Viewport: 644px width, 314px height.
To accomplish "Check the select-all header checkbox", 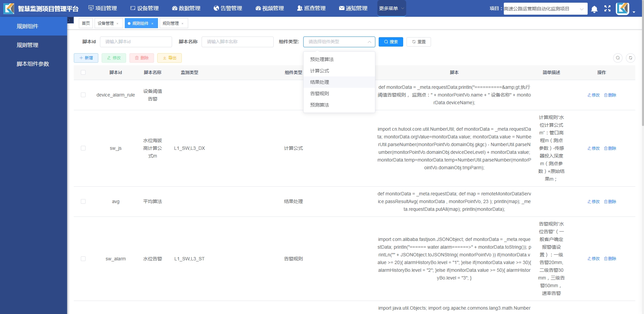I will [83, 72].
